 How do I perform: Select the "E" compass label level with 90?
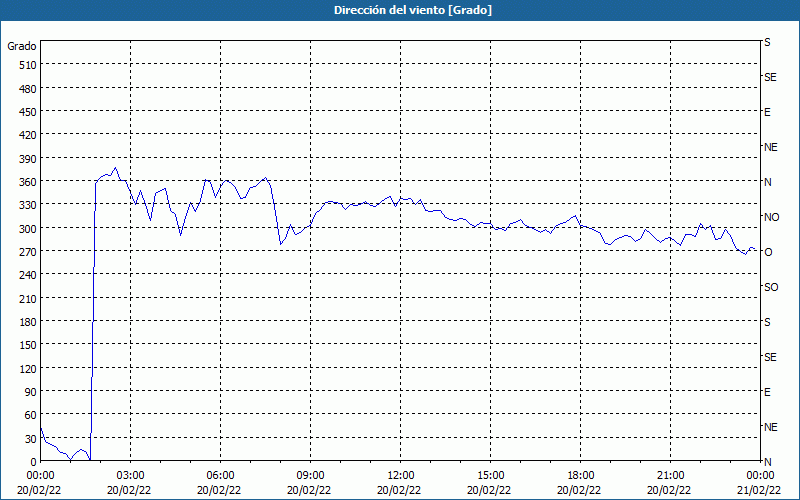click(x=767, y=392)
